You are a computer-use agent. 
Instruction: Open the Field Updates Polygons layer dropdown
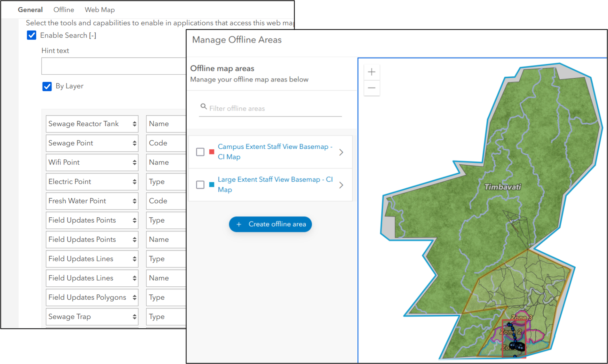[x=92, y=297]
